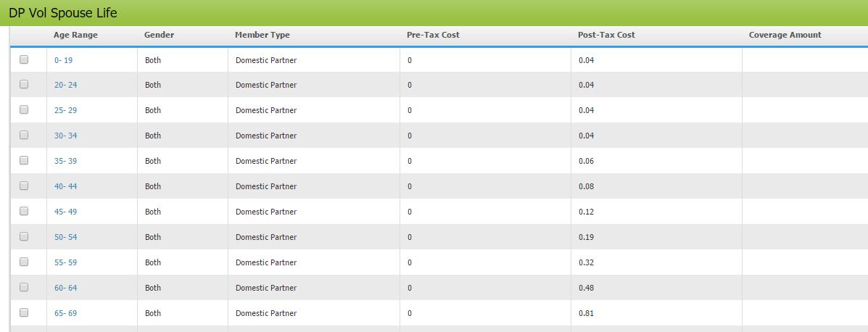The height and width of the screenshot is (332, 868).
Task: Open the 20-24 age range link
Action: tap(65, 85)
